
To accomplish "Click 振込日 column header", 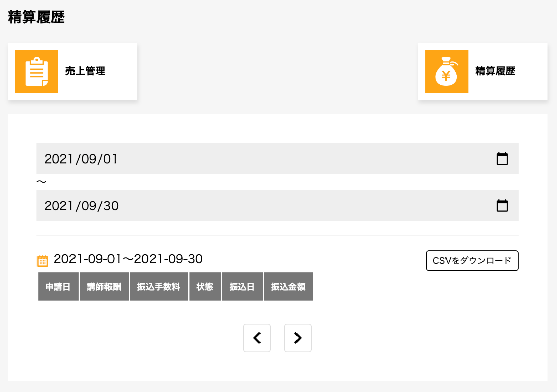I will (x=242, y=287).
